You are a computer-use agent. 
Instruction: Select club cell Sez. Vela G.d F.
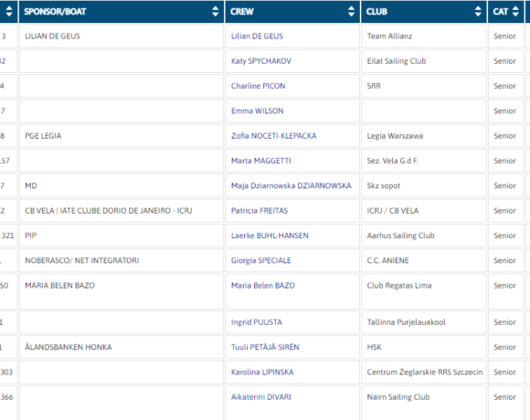(424, 161)
